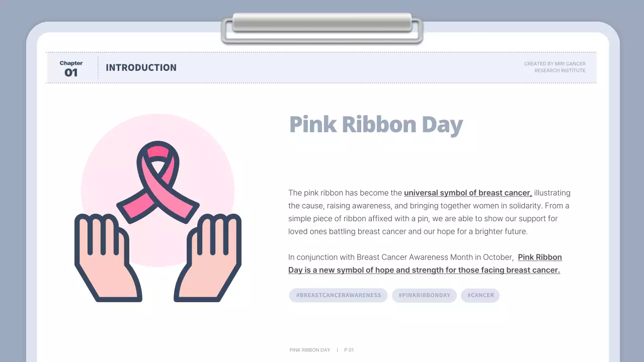
Task: Click the chapter number 01
Action: pyautogui.click(x=71, y=73)
